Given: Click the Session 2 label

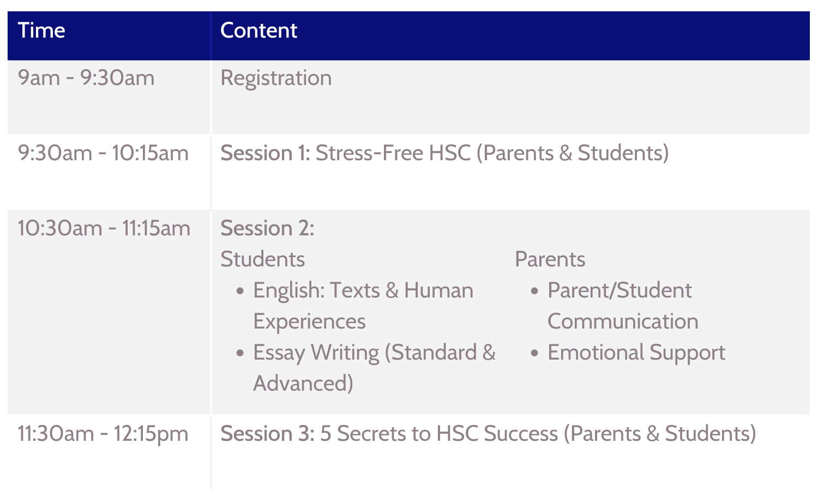Looking at the screenshot, I should pyautogui.click(x=267, y=228).
